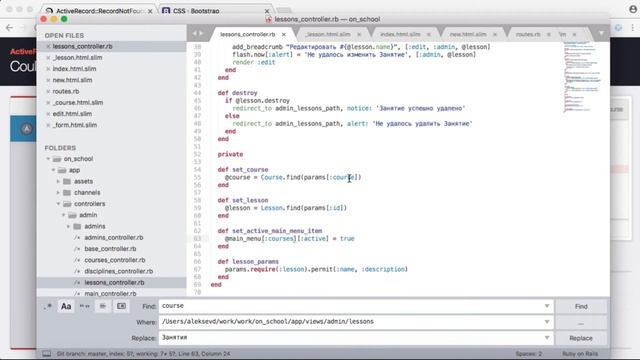The width and height of the screenshot is (640, 360).
Task: Switch to lessons_controller.rb editor tab
Action: coord(248,34)
